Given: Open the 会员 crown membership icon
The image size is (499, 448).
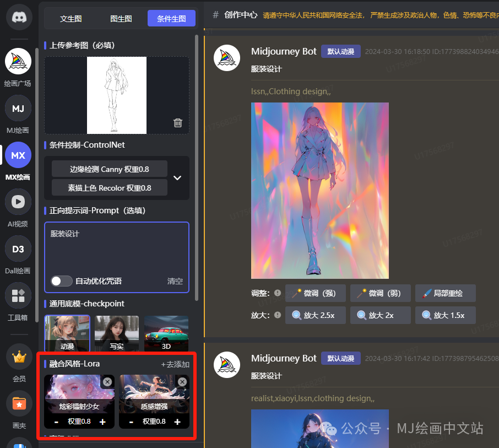Looking at the screenshot, I should click(x=18, y=357).
